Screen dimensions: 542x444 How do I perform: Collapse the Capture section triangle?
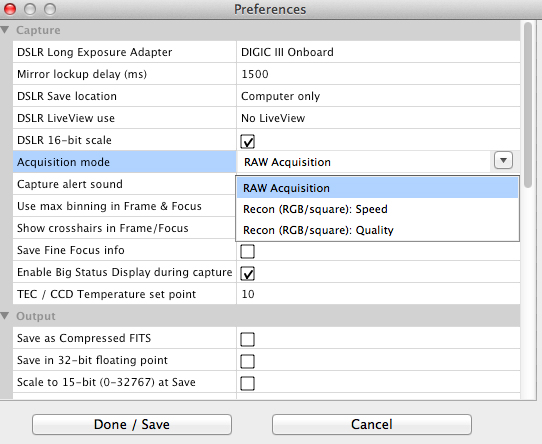(5, 30)
